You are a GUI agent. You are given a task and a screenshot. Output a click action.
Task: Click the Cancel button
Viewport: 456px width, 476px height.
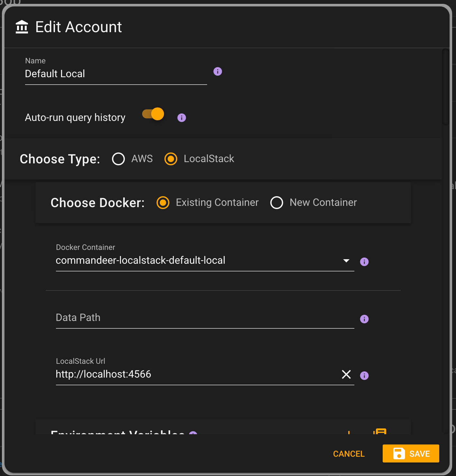pos(349,454)
